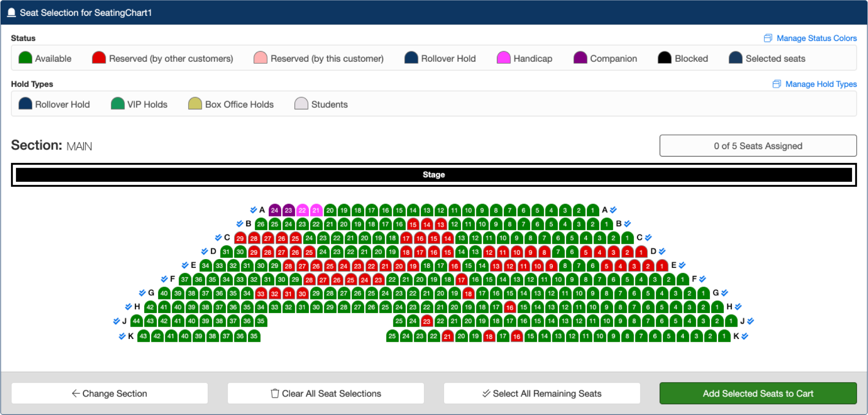Image resolution: width=868 pixels, height=415 pixels.
Task: Click the pages icon beside Manage Hold Types
Action: (776, 84)
